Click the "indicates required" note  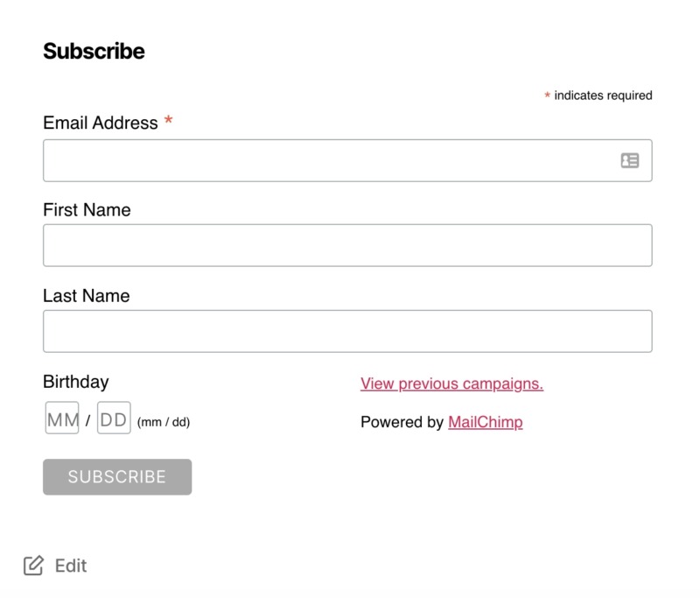tap(603, 95)
